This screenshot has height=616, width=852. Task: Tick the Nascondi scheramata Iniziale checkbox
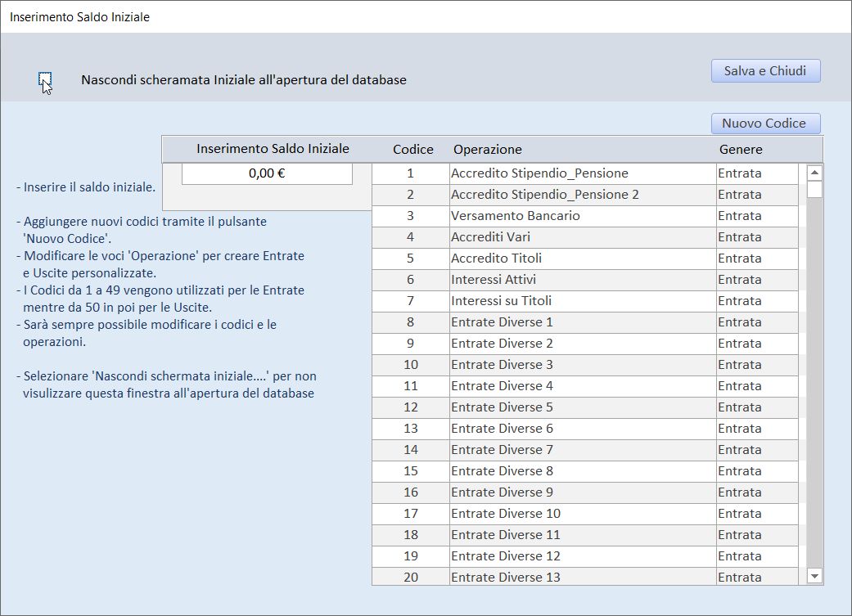(x=45, y=79)
